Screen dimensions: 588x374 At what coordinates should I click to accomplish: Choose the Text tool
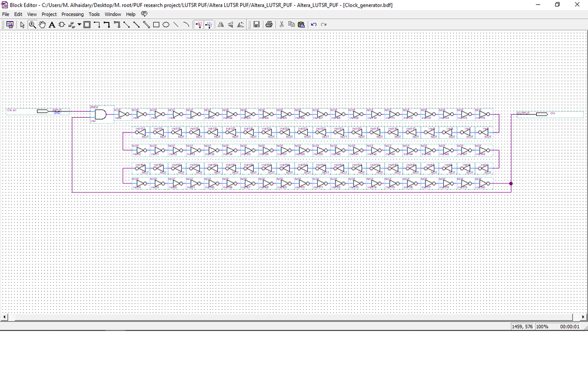pyautogui.click(x=52, y=25)
